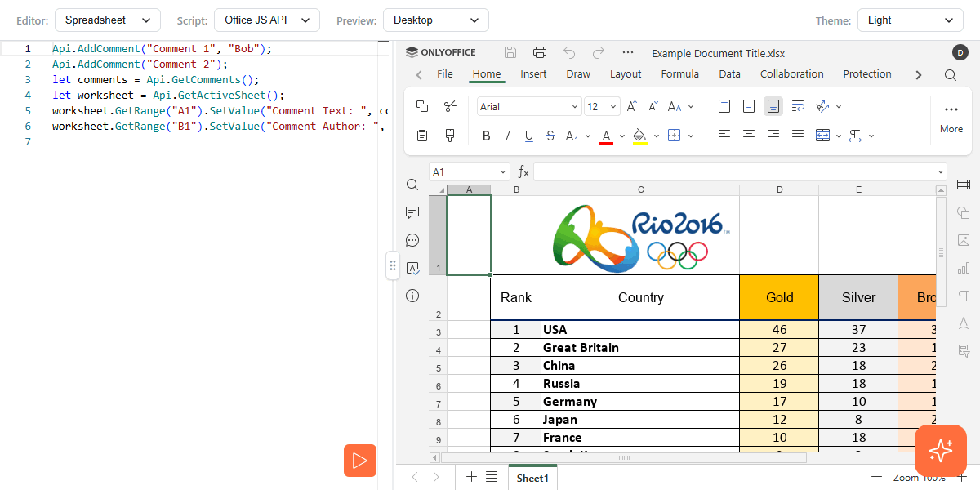This screenshot has width=980, height=490.
Task: Toggle italic formatting
Action: [507, 136]
